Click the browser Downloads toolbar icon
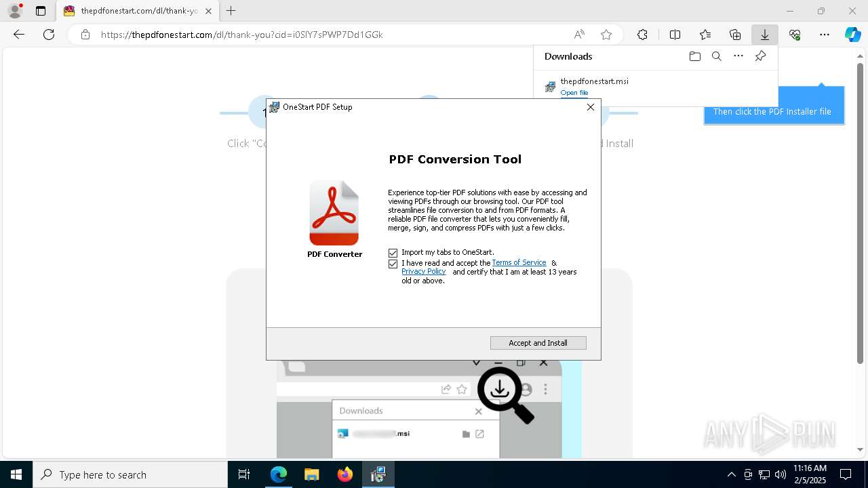 pyautogui.click(x=764, y=35)
